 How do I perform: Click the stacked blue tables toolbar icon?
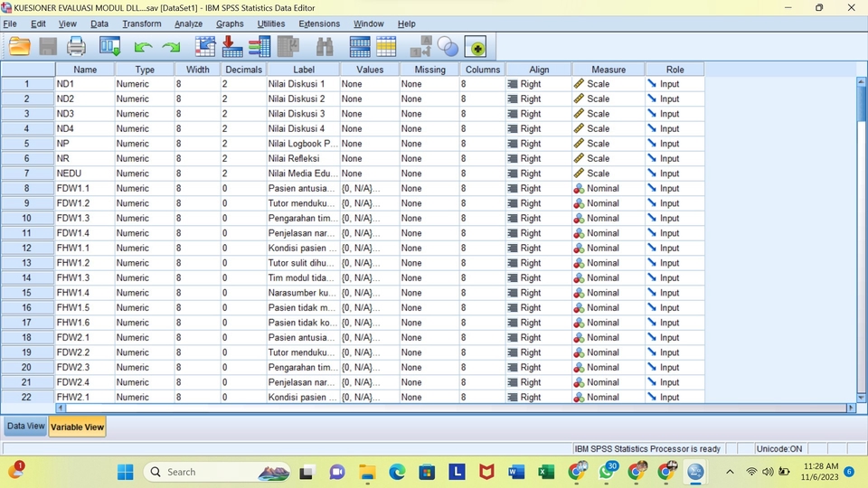pos(360,46)
